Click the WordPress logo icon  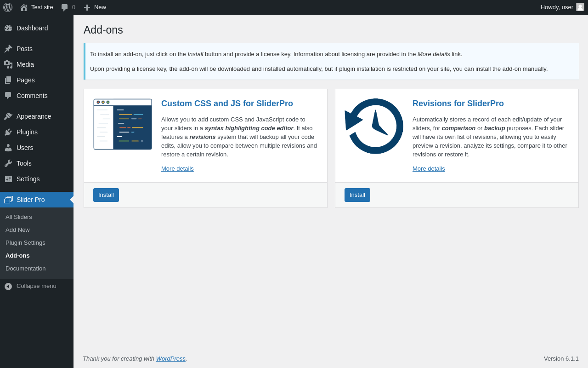(x=8, y=7)
